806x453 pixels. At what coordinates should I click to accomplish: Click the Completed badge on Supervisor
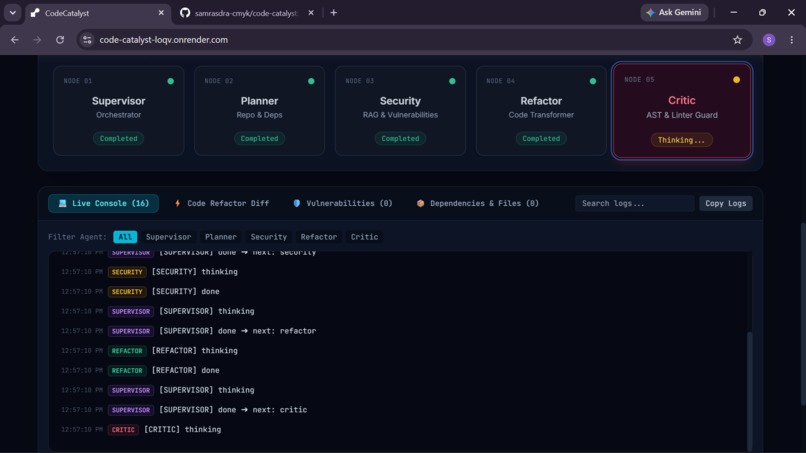[x=119, y=138]
